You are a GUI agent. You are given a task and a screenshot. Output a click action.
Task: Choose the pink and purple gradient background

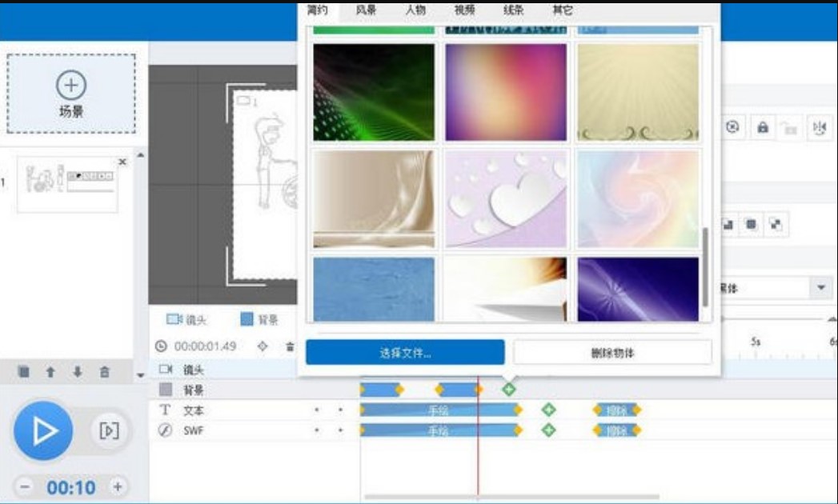506,92
